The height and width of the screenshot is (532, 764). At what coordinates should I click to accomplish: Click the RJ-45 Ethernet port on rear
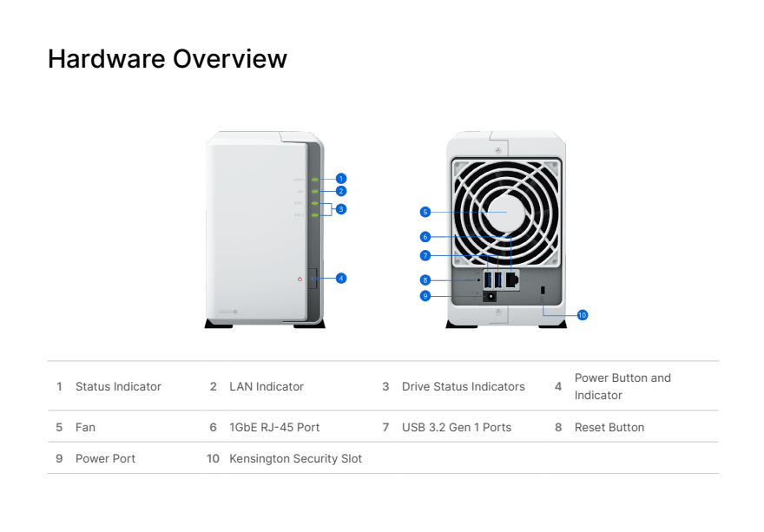pyautogui.click(x=512, y=280)
